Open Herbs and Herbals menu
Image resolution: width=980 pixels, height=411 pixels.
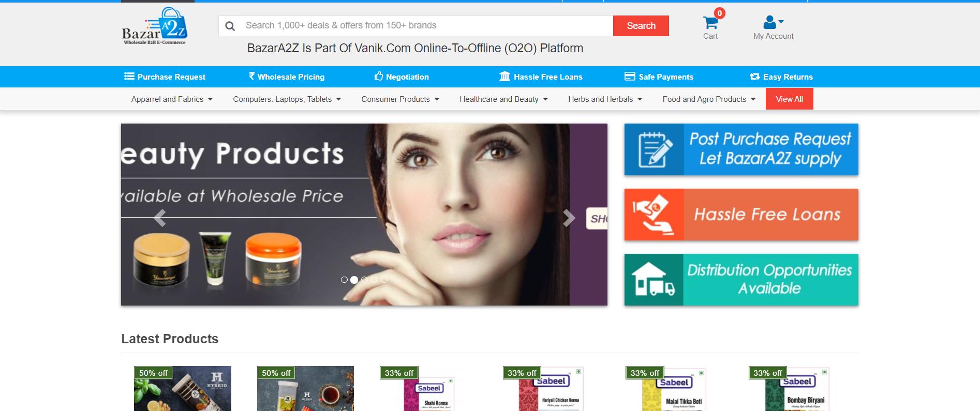click(x=605, y=99)
